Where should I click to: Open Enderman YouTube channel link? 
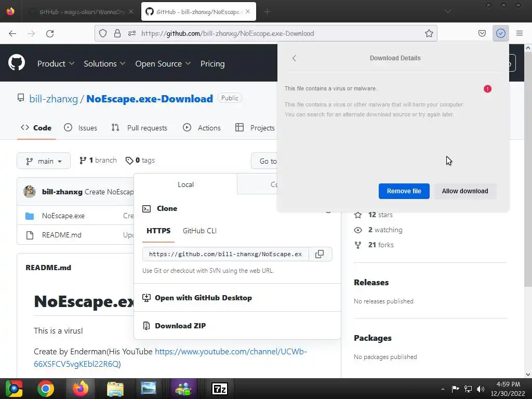(x=231, y=352)
